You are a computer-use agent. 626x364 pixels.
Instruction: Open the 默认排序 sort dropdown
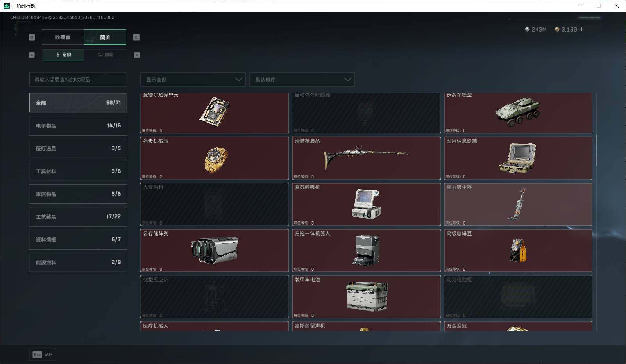click(x=302, y=79)
